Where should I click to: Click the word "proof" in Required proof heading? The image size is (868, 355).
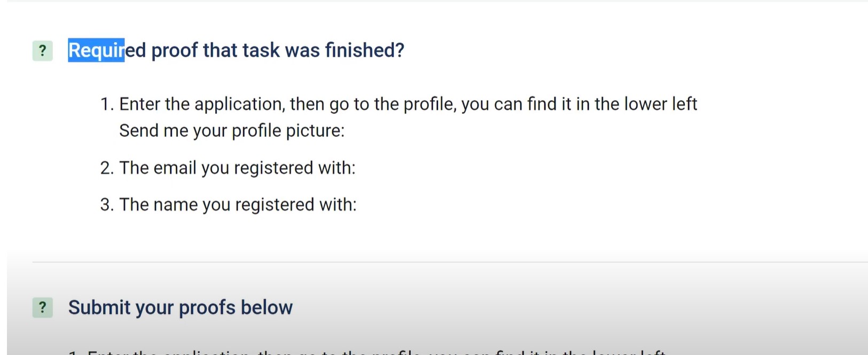[175, 50]
